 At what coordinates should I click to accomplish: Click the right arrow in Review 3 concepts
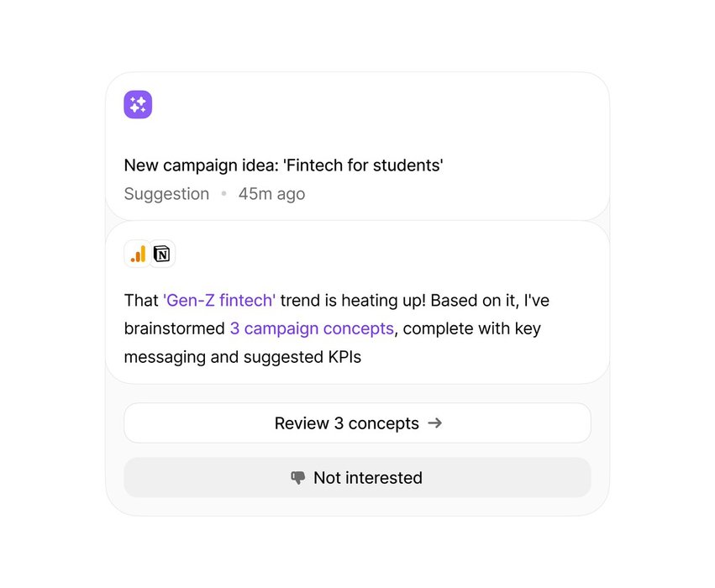[x=435, y=423]
